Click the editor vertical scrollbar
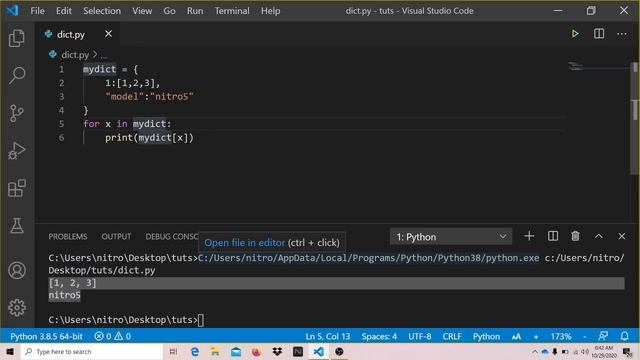 tap(635, 118)
